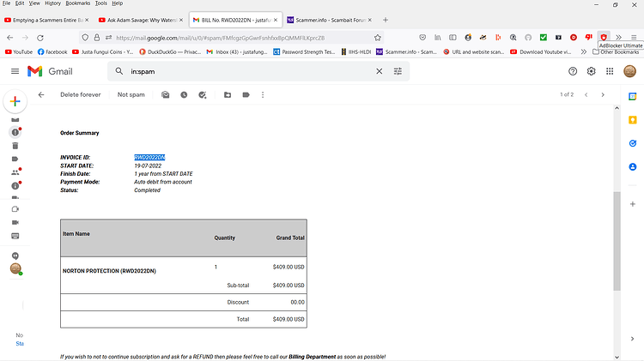644x361 pixels.
Task: Open Google apps grid
Action: click(x=610, y=71)
